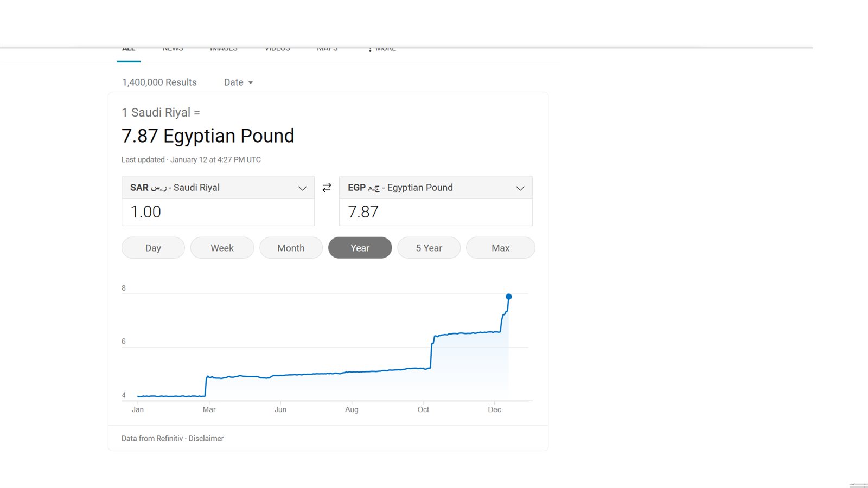Click the Saudi Riyal amount field

(218, 212)
